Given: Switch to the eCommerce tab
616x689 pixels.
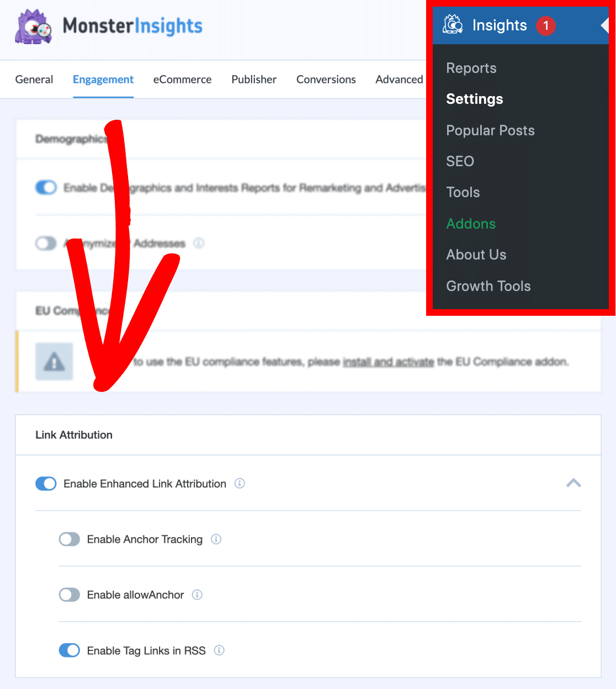Looking at the screenshot, I should pyautogui.click(x=182, y=79).
